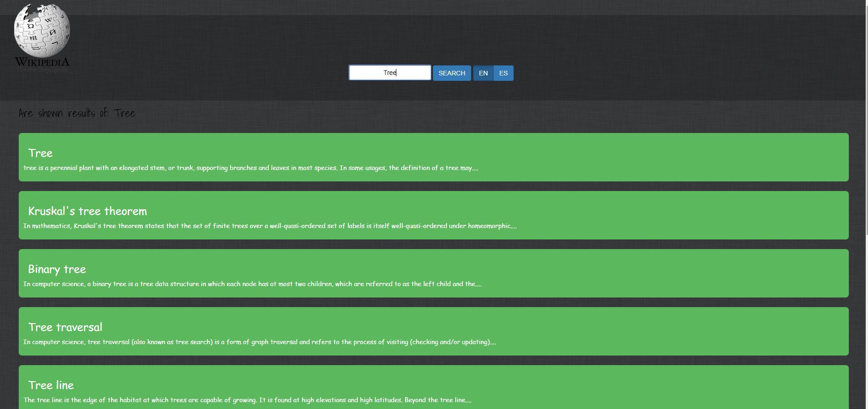Open the "Tree line" result title

click(x=51, y=385)
